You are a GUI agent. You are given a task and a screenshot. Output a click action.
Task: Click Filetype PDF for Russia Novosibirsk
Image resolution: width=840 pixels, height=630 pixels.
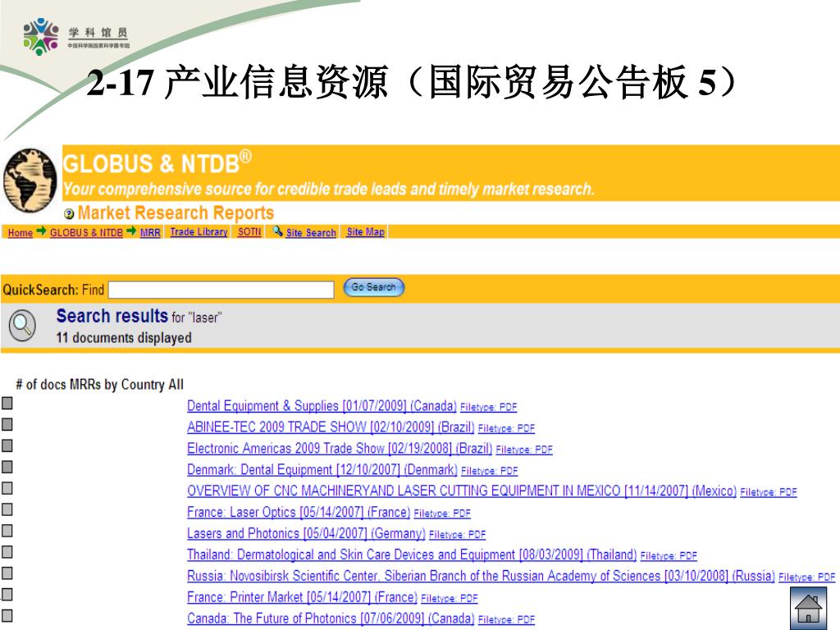[807, 577]
